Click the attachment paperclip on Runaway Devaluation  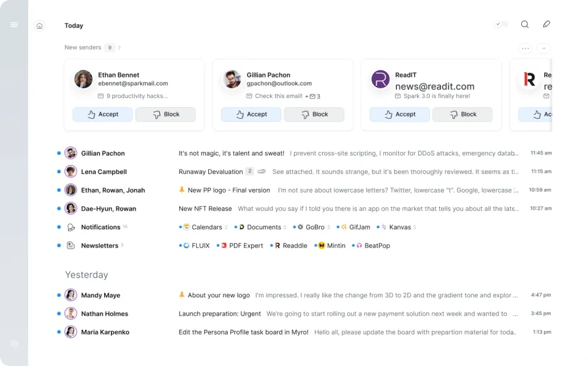tap(262, 172)
